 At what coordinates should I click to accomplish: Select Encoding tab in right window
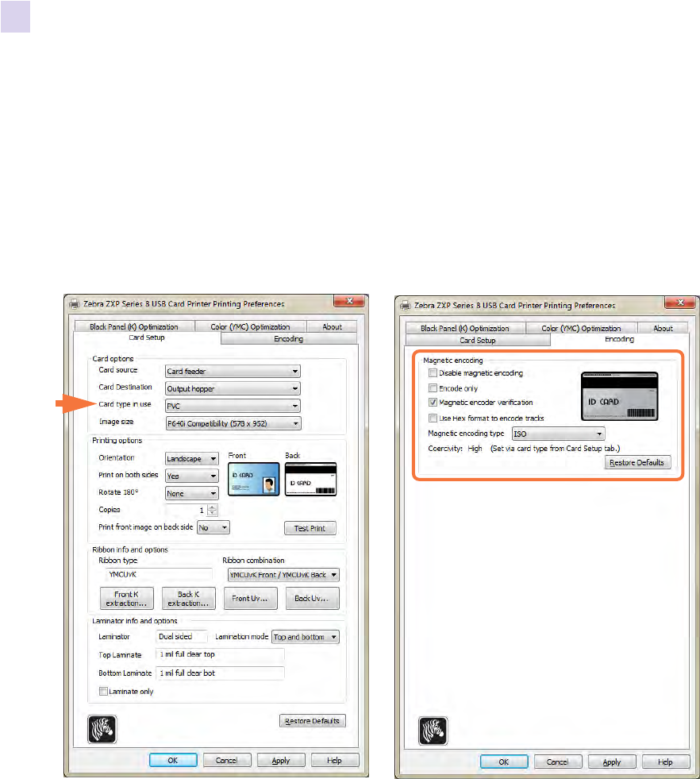[619, 339]
